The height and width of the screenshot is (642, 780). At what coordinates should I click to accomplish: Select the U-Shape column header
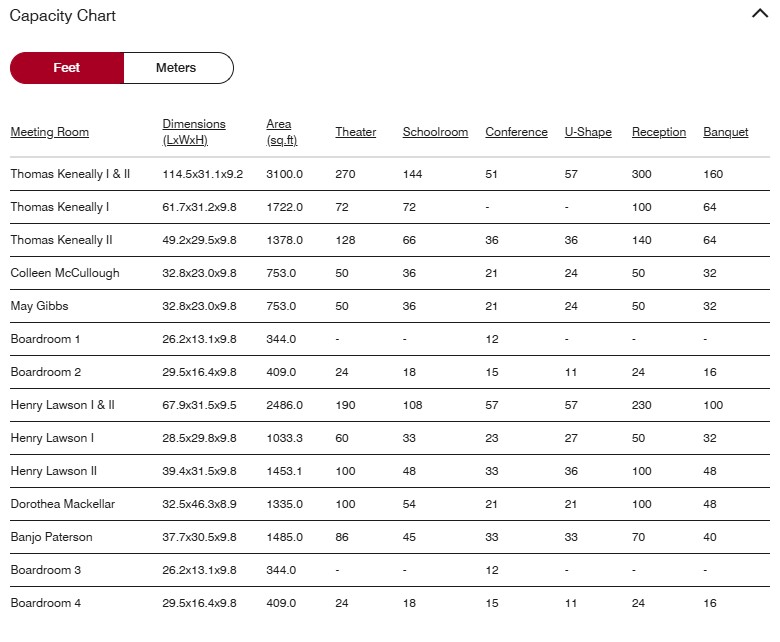pos(588,132)
